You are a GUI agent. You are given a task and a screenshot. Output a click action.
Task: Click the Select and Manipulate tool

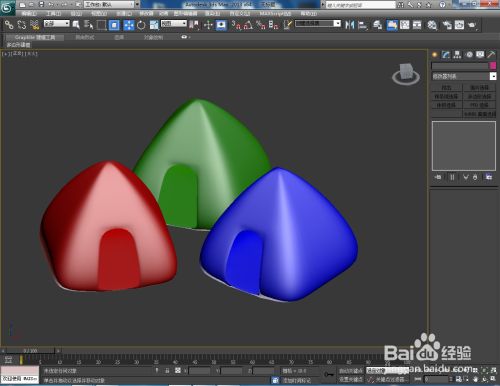click(x=208, y=25)
